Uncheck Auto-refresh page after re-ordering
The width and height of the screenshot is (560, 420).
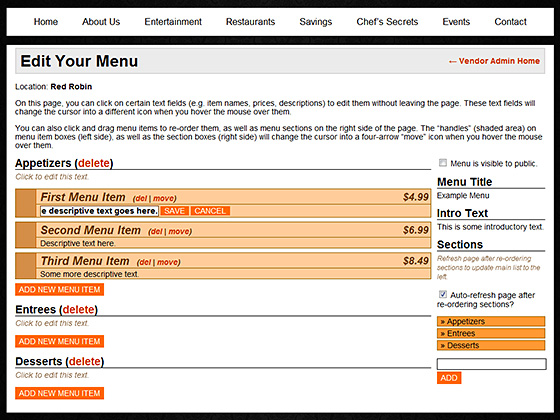coord(443,295)
